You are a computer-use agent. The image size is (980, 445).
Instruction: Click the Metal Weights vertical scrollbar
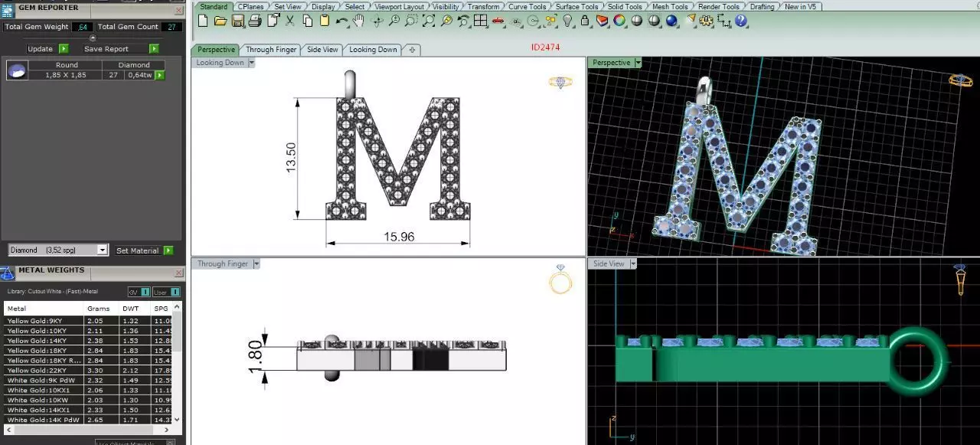click(178, 363)
